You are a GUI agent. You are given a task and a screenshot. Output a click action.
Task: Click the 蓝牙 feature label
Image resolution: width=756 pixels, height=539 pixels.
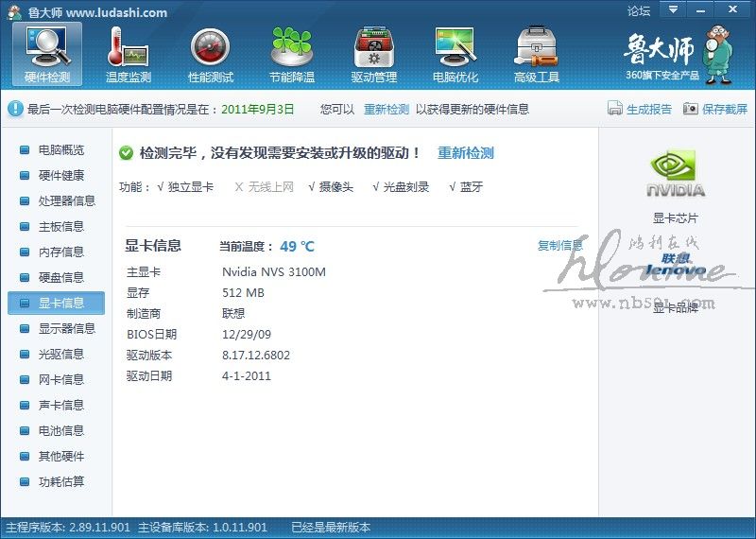point(471,186)
